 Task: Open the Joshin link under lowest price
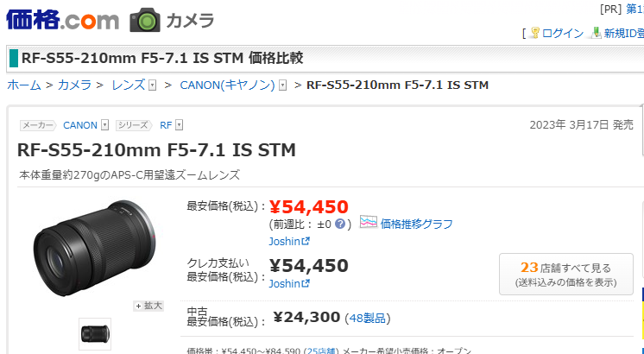click(288, 242)
